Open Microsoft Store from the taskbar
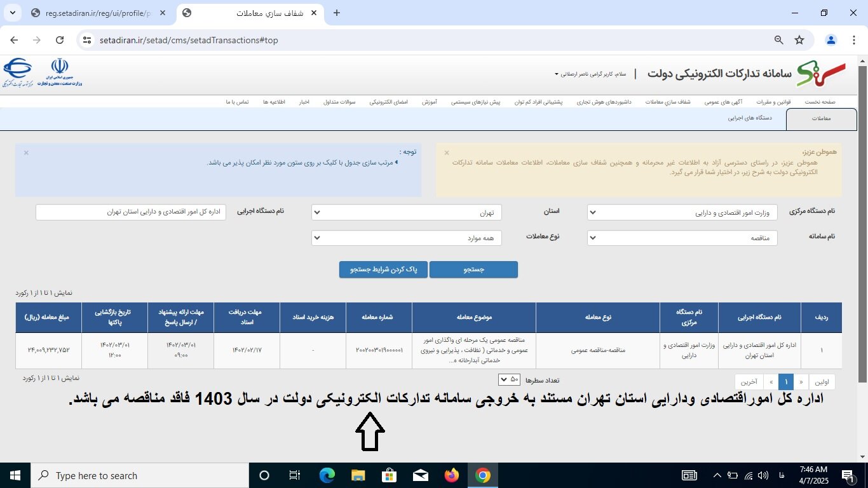Screen dimensions: 868x488 click(x=390, y=475)
